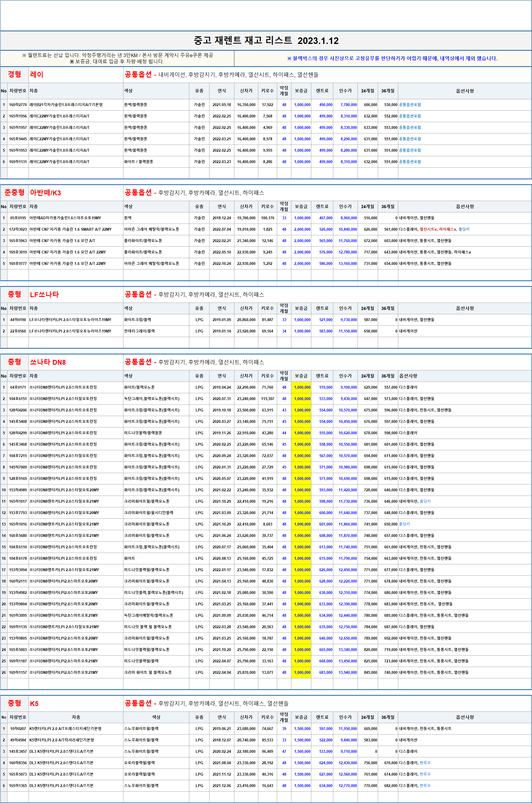Select car number 169하1135
The height and width of the screenshot is (803, 532).
point(18,627)
